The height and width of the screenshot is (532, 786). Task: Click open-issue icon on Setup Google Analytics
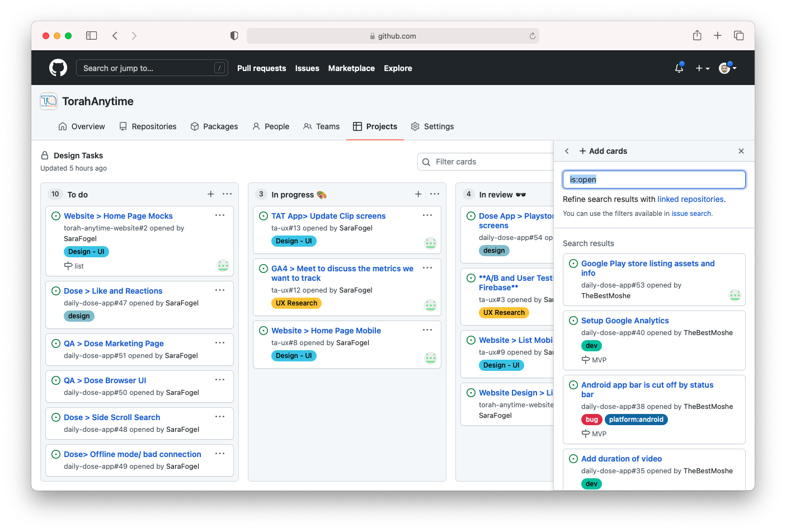573,321
